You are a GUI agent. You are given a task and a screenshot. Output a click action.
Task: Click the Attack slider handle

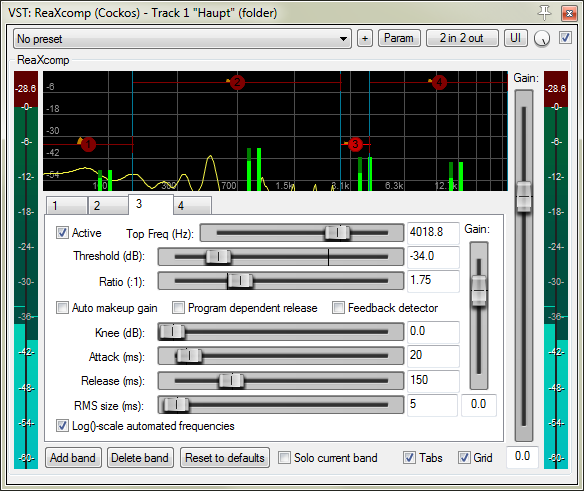(x=189, y=356)
